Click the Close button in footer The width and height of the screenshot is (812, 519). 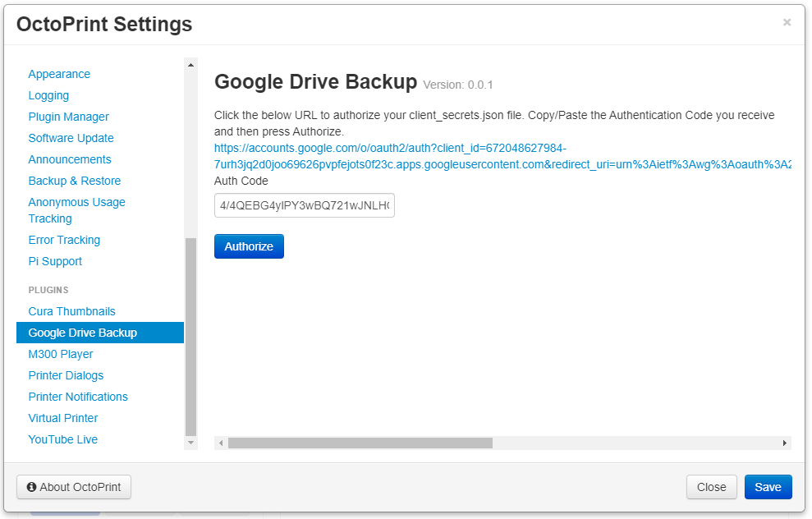712,487
